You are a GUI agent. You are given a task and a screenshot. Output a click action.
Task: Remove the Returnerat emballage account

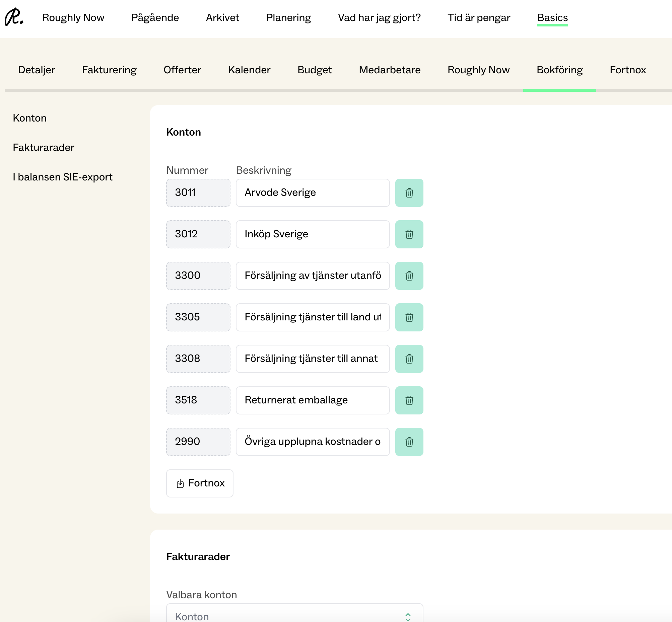pos(409,400)
